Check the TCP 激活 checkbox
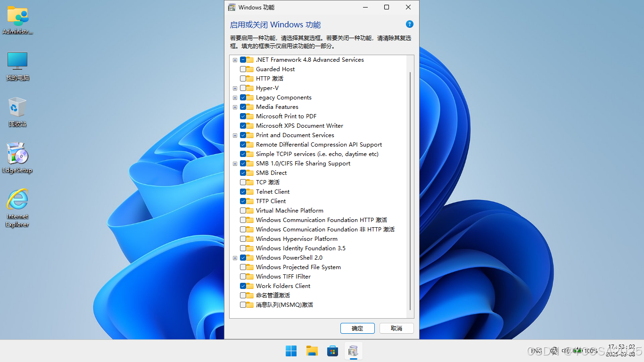This screenshot has width=644, height=362. pyautogui.click(x=243, y=182)
